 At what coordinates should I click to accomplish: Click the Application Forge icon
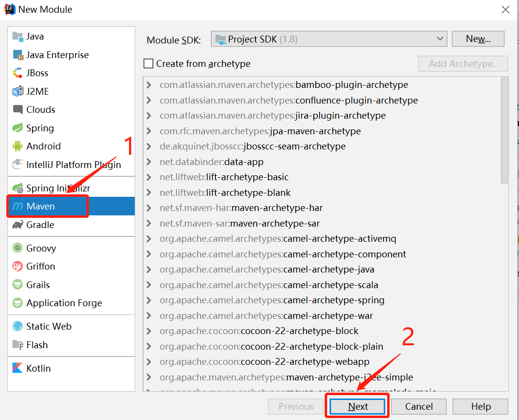18,303
